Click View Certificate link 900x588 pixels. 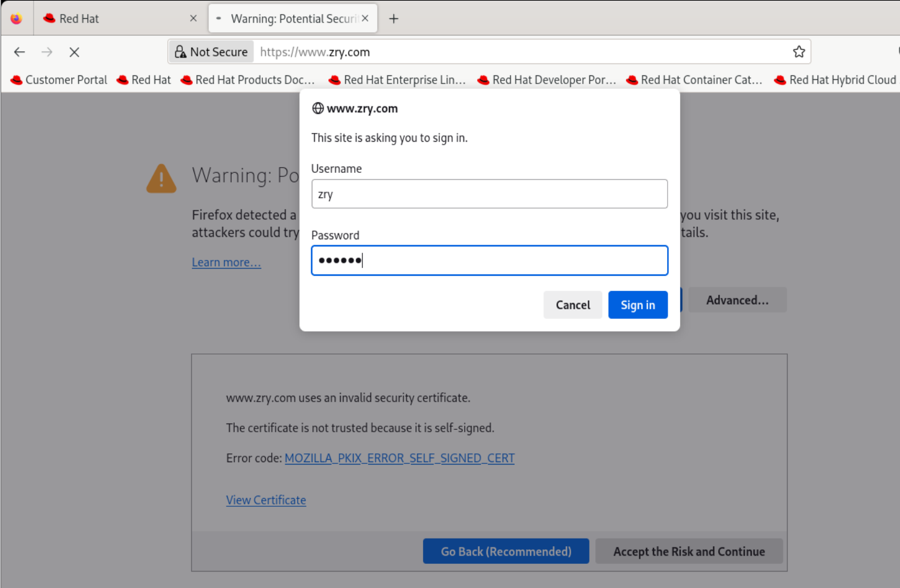(x=266, y=500)
